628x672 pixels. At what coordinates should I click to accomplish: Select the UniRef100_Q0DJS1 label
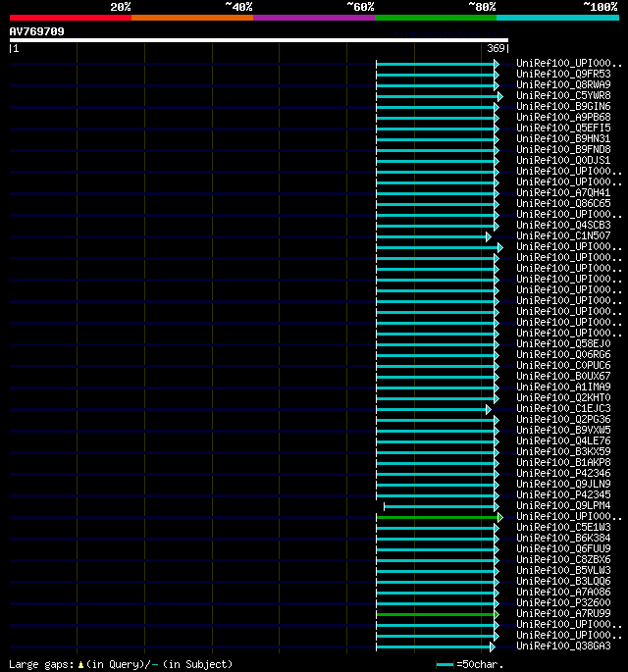tap(563, 160)
